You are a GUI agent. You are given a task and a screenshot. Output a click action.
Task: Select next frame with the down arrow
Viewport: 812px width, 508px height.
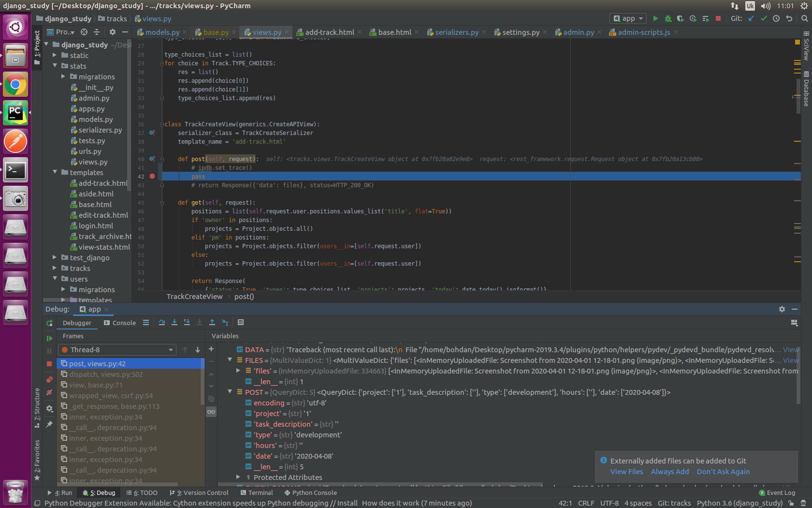coord(198,350)
